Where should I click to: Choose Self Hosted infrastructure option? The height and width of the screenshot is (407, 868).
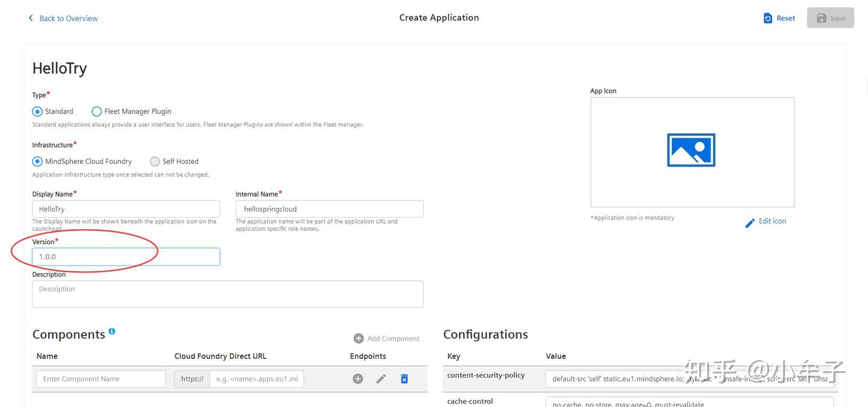tap(155, 162)
